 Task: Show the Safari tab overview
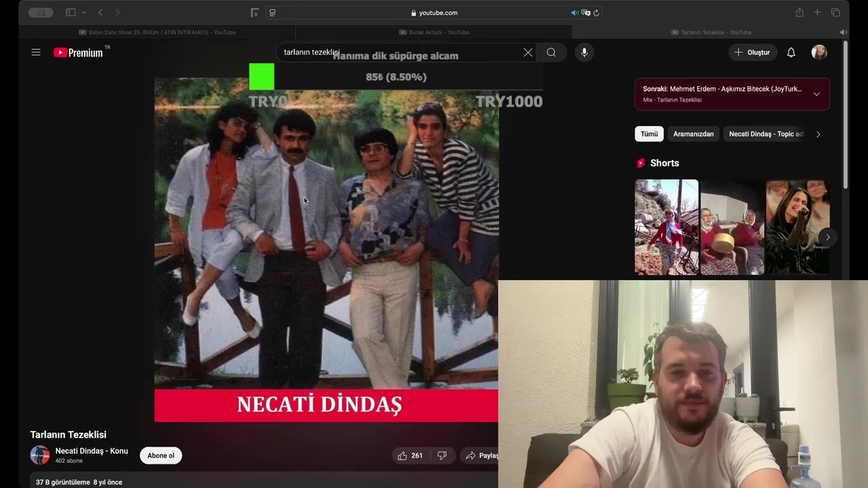[835, 12]
